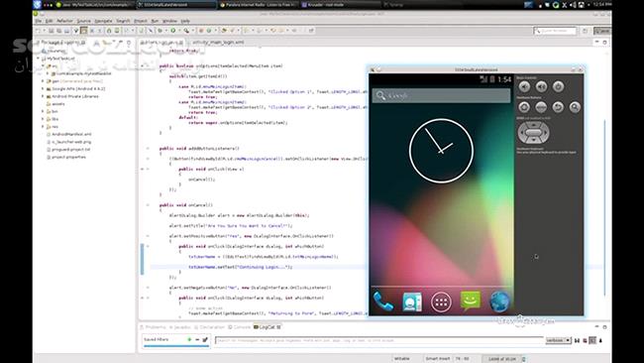This screenshot has width=644, height=363.
Task: Open the File menu
Action: click(x=38, y=21)
